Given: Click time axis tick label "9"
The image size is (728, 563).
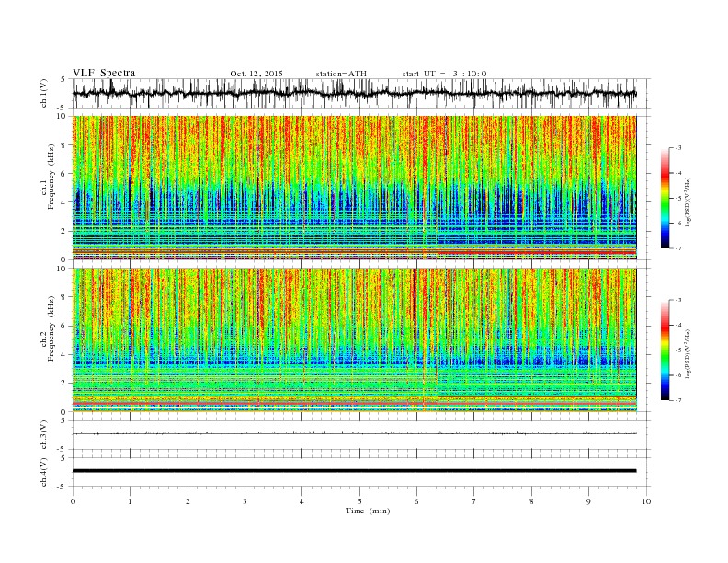Looking at the screenshot, I should [588, 501].
